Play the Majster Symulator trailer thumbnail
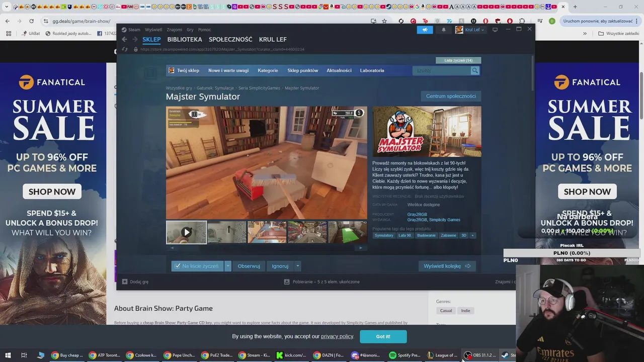The image size is (644, 362). tap(186, 232)
